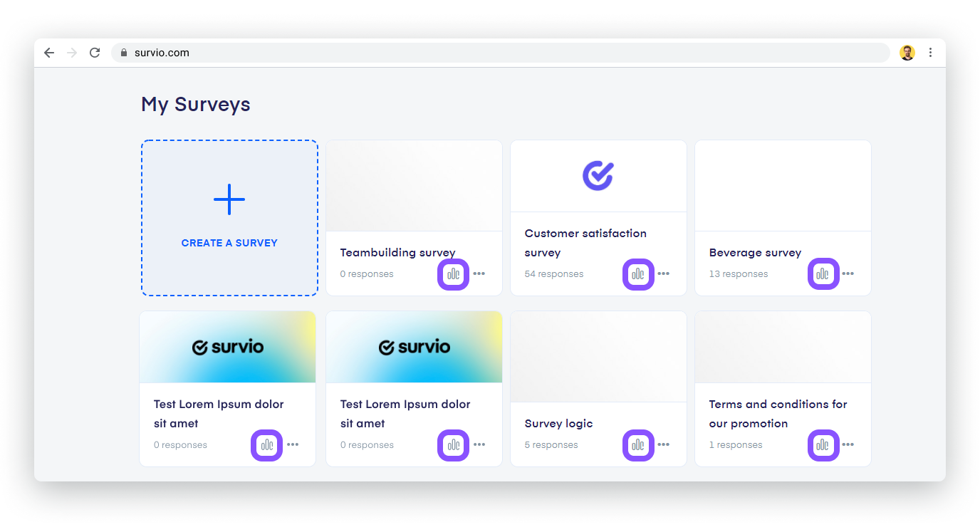Open Beverage survey results chart icon

[x=823, y=274]
